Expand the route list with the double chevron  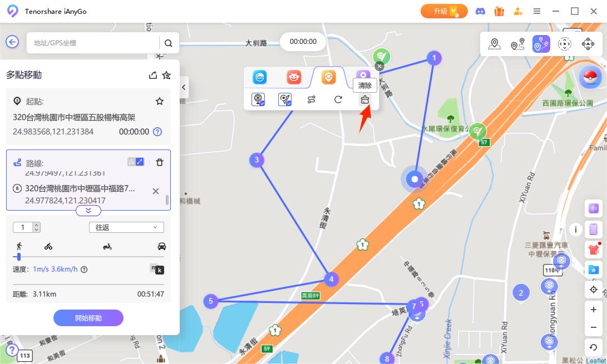(x=88, y=211)
